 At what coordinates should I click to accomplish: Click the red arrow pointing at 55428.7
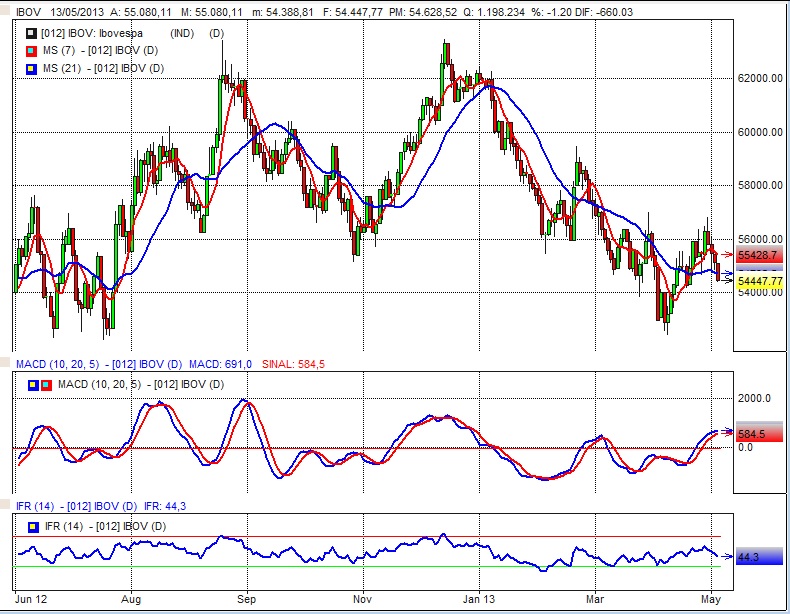(726, 256)
